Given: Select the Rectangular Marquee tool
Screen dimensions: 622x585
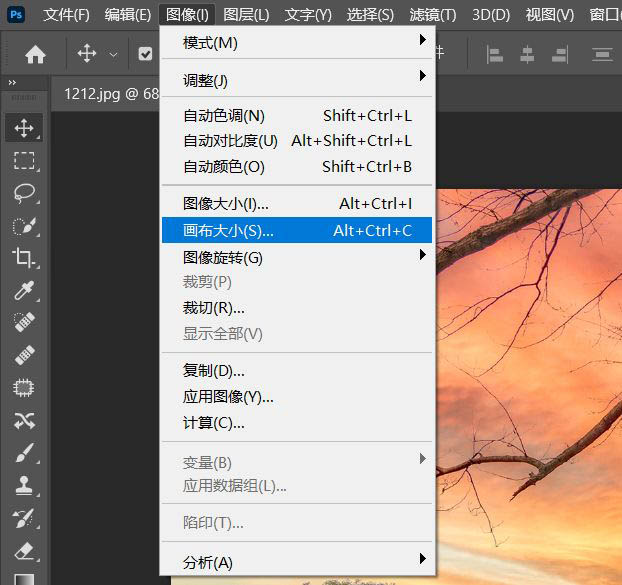Looking at the screenshot, I should click(25, 160).
